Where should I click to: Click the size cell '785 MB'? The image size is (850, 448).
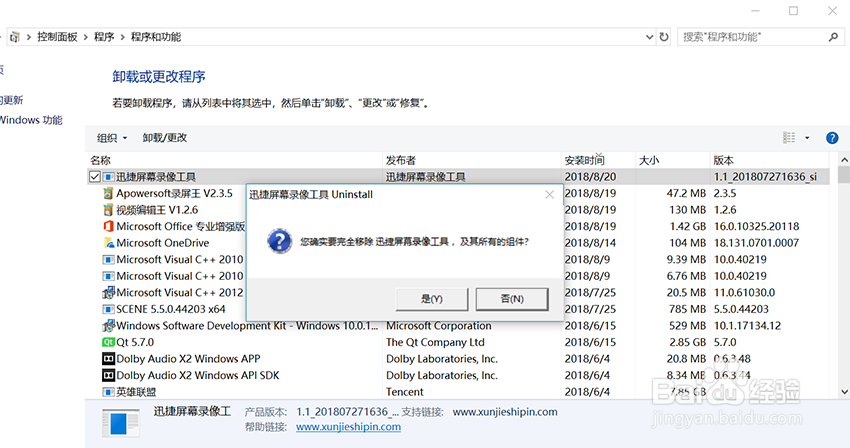pos(687,309)
